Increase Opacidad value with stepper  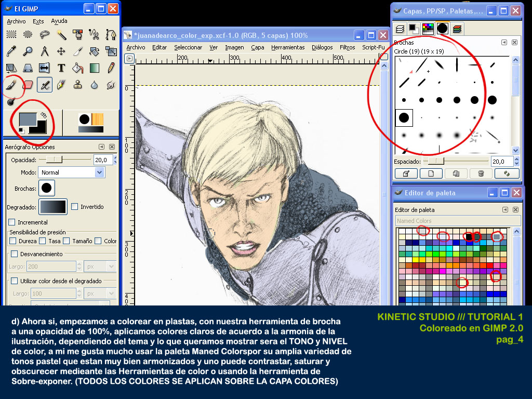115,157
